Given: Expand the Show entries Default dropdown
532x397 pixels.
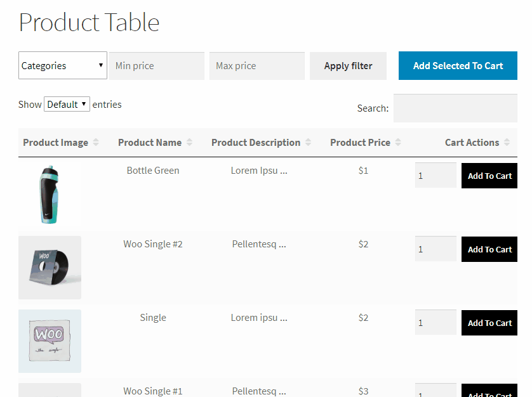Looking at the screenshot, I should click(x=67, y=105).
